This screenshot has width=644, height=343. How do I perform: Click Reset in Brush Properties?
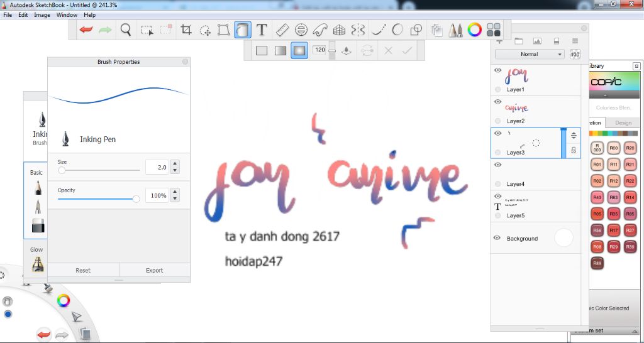[x=83, y=270]
